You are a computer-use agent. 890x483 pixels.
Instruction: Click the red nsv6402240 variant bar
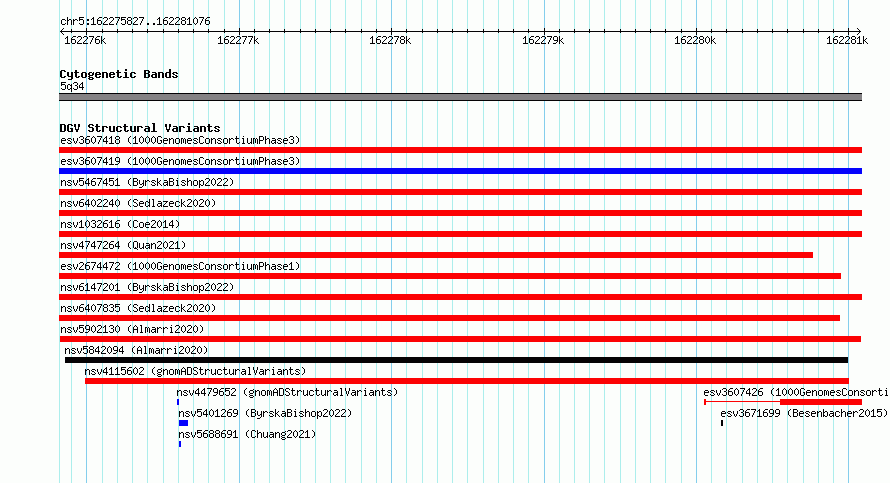tap(460, 213)
